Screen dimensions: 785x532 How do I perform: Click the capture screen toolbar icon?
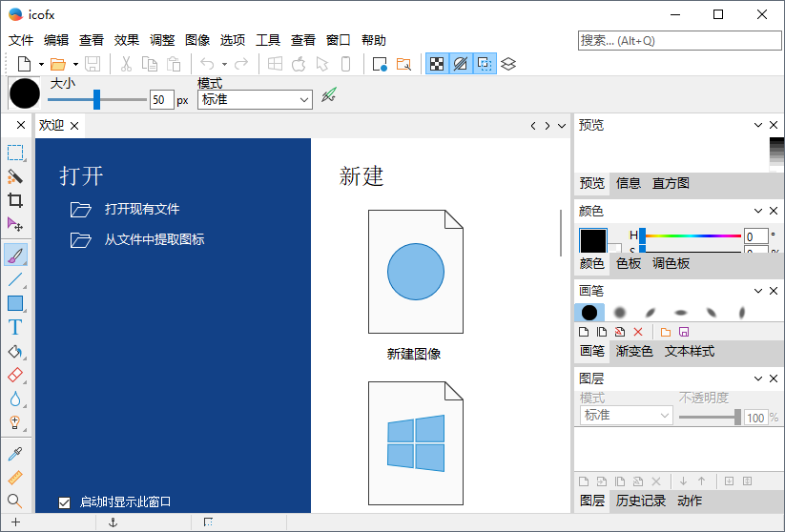[380, 64]
